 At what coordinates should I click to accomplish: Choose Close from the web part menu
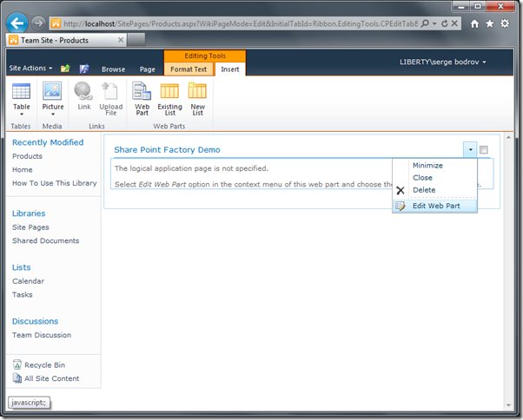coord(422,178)
